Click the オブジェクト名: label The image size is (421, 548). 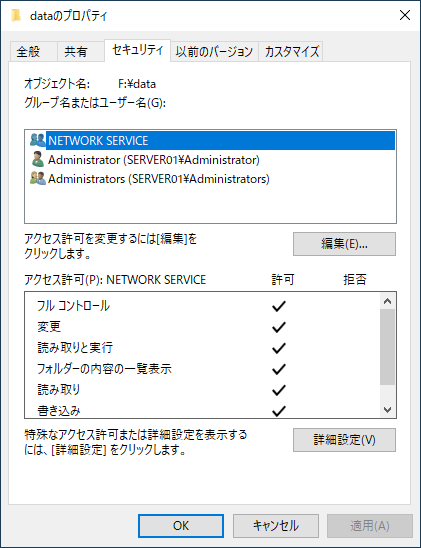point(57,84)
